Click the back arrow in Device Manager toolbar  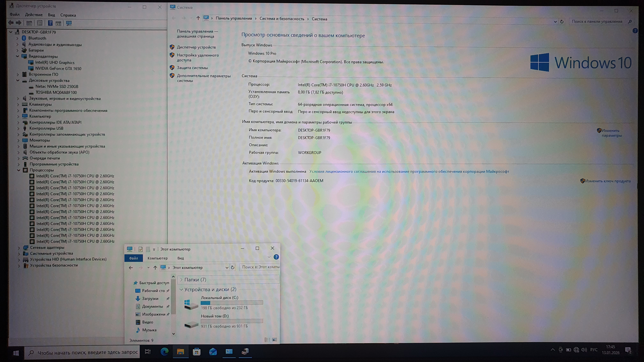11,23
